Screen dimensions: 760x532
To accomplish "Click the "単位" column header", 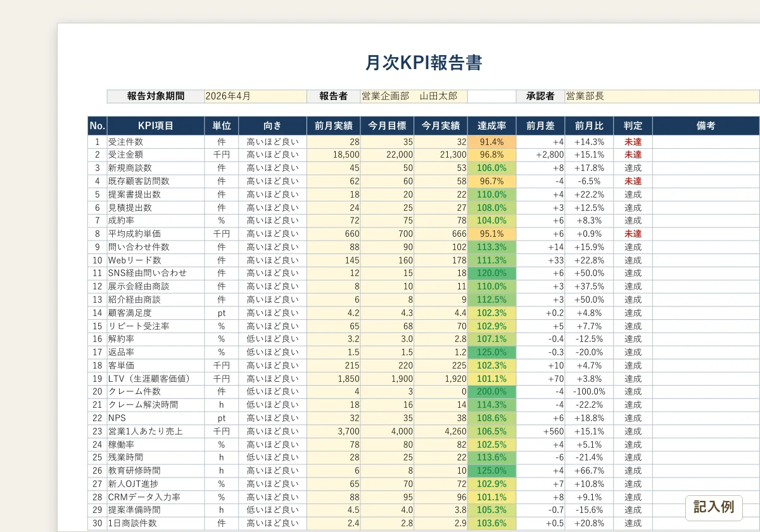I will coord(222,125).
